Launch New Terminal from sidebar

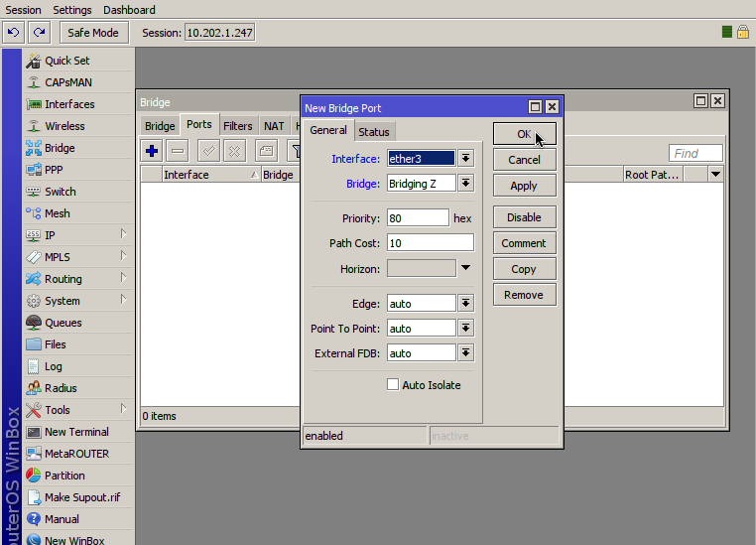(79, 432)
